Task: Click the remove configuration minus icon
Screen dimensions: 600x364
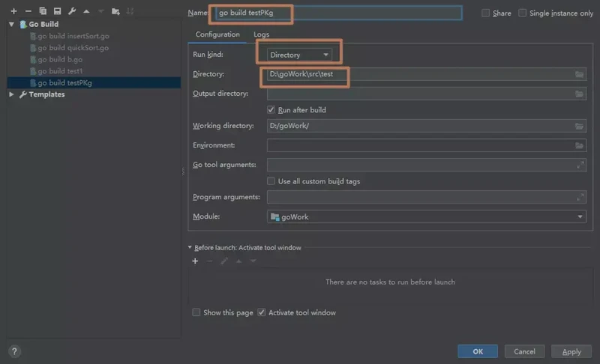Action: point(28,11)
